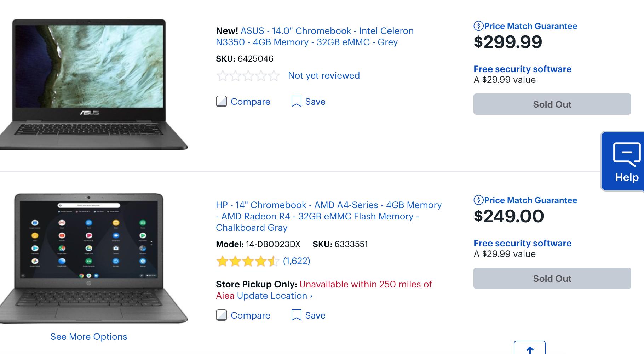Screen dimensions: 644x354
Task: Check the Compare box for ASUS Chromebook
Action: (x=222, y=102)
